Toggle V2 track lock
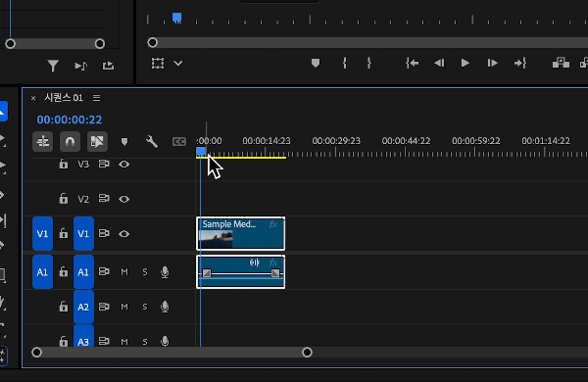The image size is (588, 382). coord(64,199)
